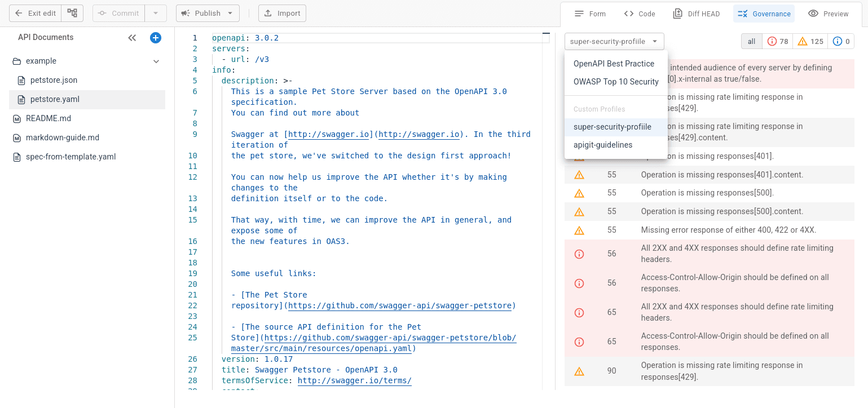Image resolution: width=868 pixels, height=408 pixels.
Task: Select 'Operation is missing responses[500].' message
Action: 707,193
